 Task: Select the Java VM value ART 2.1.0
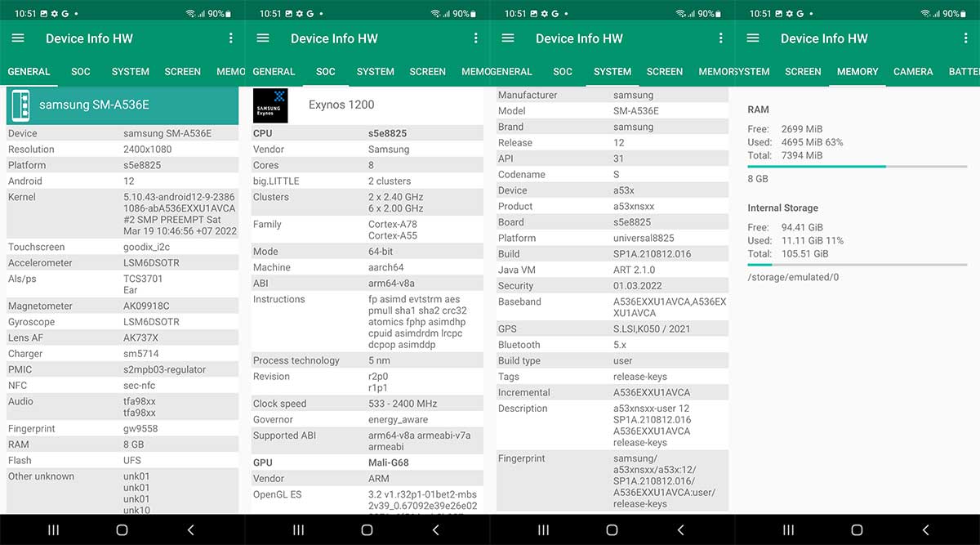pos(635,270)
